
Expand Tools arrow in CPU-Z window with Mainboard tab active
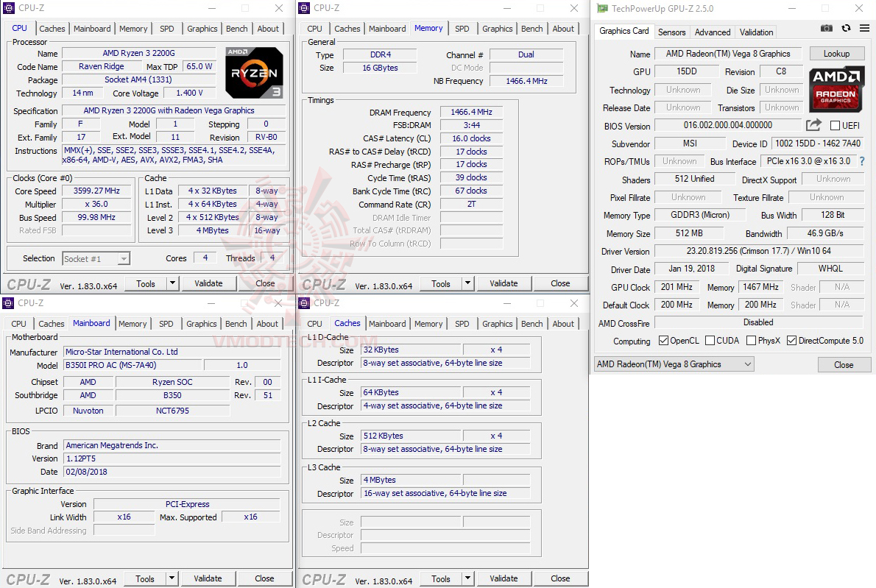pos(172,578)
